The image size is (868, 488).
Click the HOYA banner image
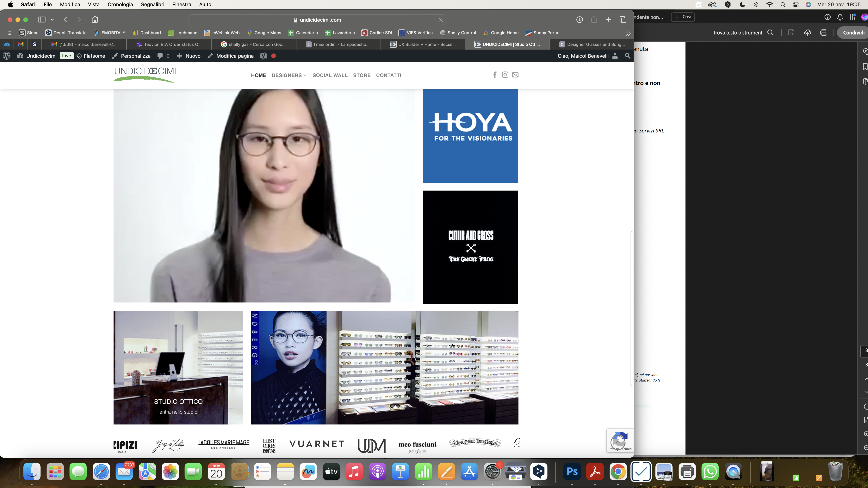[x=470, y=136]
